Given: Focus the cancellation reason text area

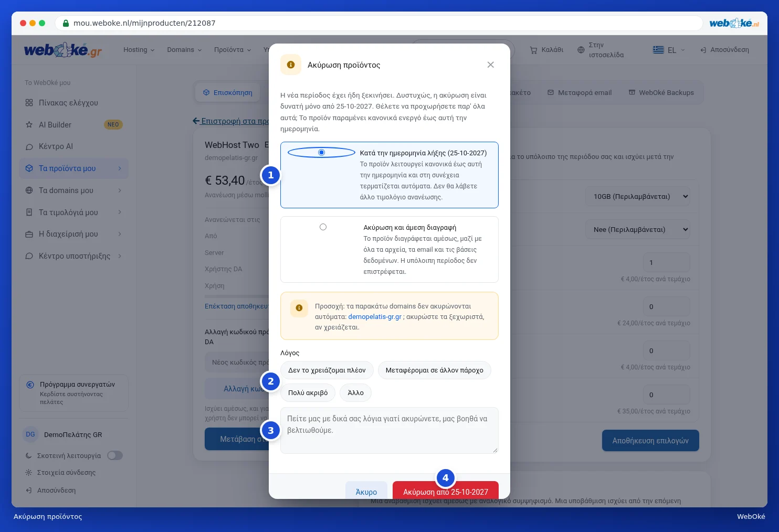Looking at the screenshot, I should tap(389, 431).
